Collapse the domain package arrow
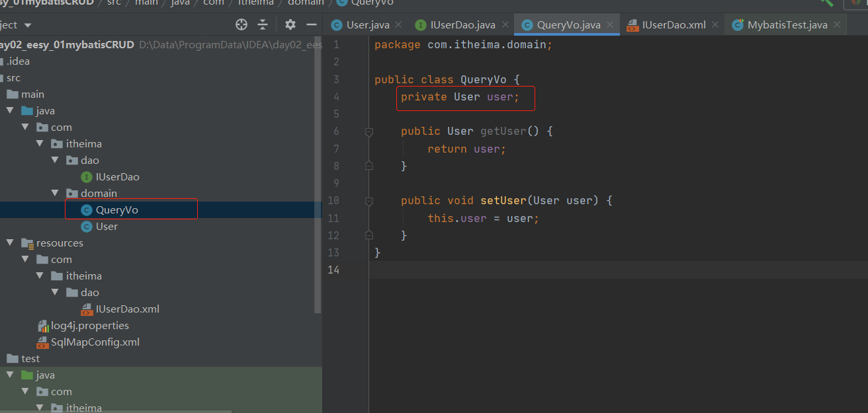 coord(56,194)
